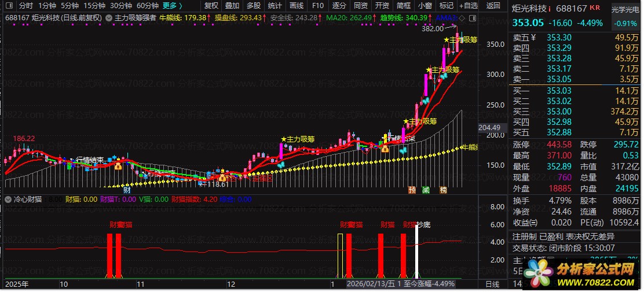Select the 15分钟 period tab
644x292 pixels.
(x=94, y=6)
